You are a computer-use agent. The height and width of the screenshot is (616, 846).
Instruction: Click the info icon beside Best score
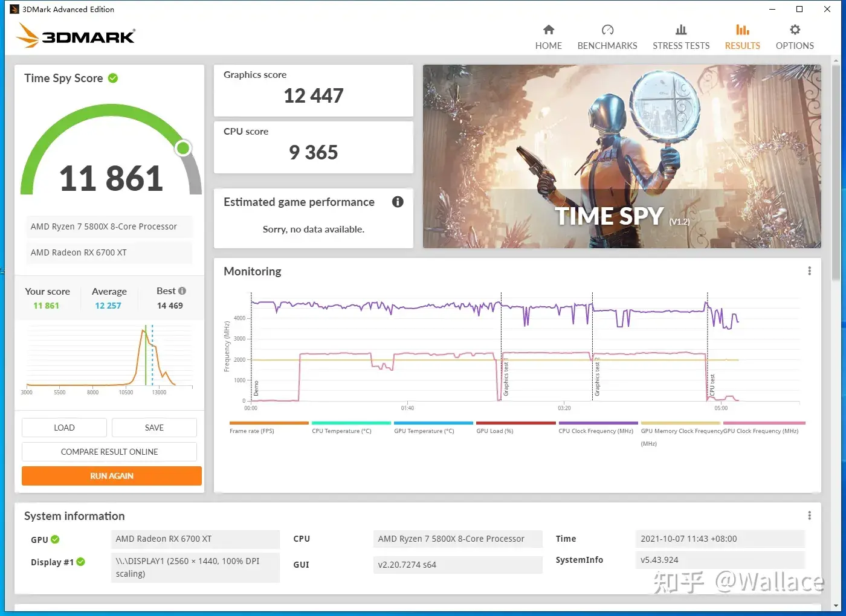pos(182,290)
